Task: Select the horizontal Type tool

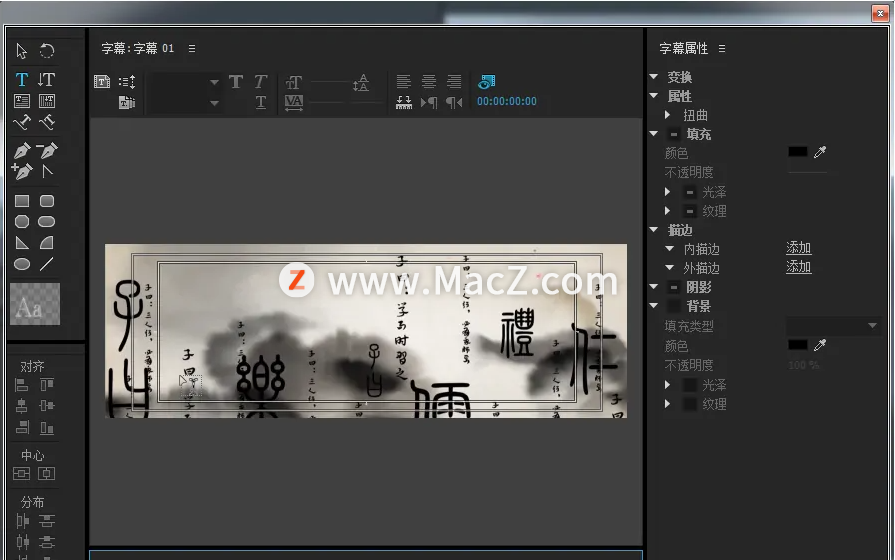Action: point(22,79)
